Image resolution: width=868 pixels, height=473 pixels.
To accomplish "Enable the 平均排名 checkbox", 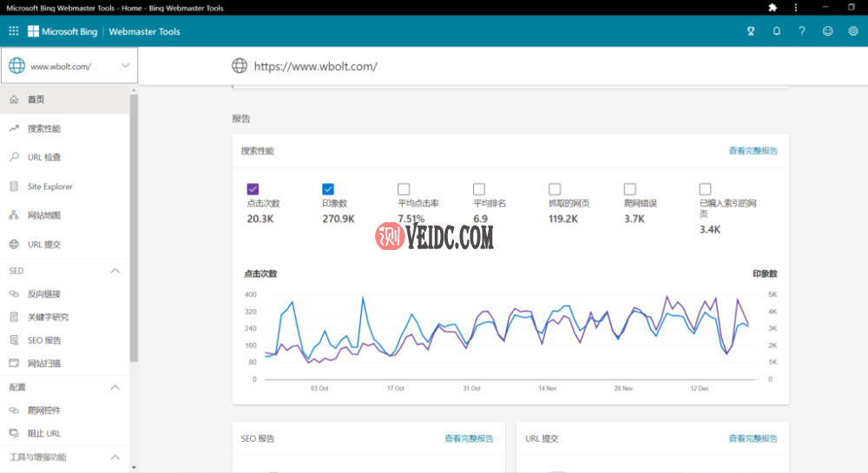I will 479,189.
